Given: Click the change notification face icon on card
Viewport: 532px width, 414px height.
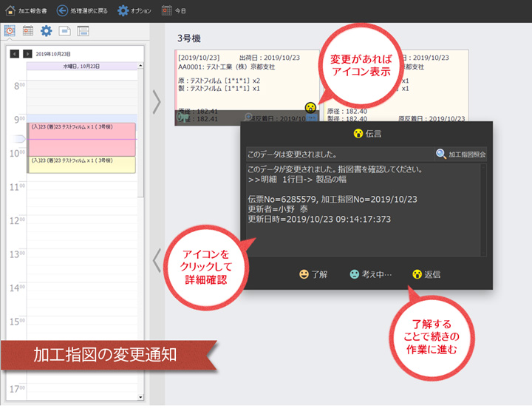Looking at the screenshot, I should pyautogui.click(x=310, y=108).
